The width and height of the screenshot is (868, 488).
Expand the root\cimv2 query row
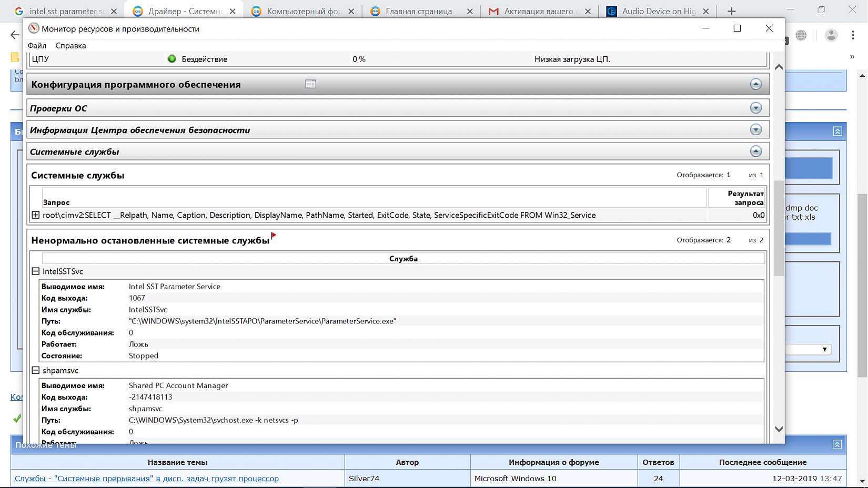pyautogui.click(x=35, y=215)
